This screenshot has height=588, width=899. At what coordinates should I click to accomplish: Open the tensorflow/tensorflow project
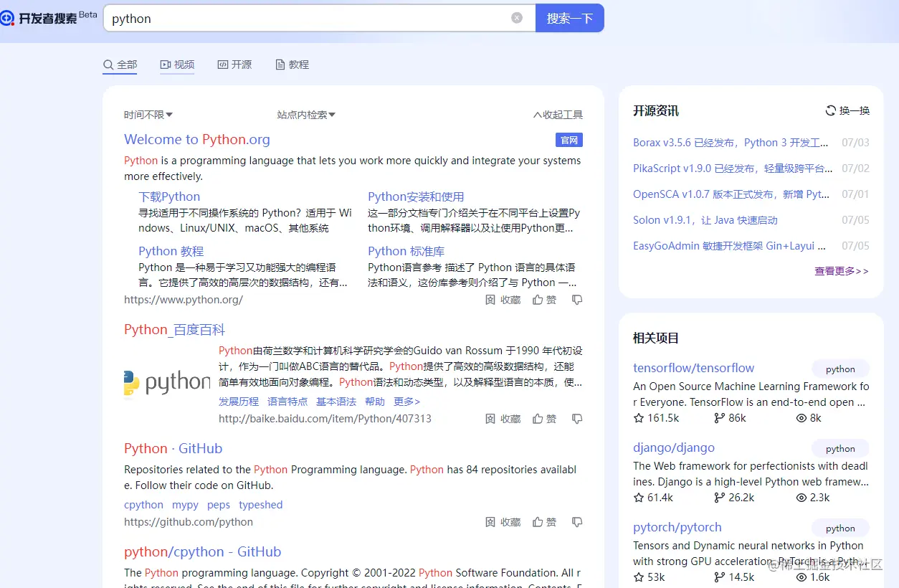click(693, 368)
